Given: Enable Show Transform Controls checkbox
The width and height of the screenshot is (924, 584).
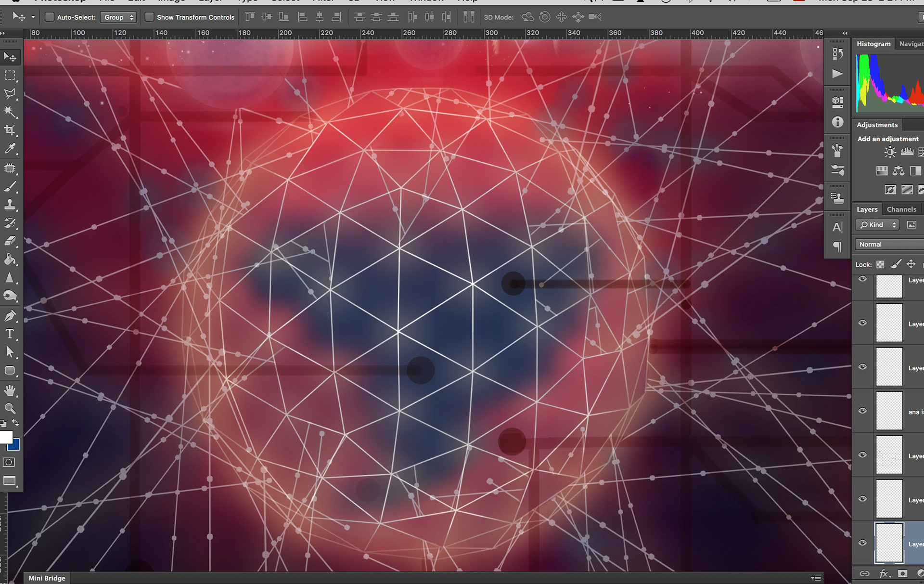Looking at the screenshot, I should coord(150,17).
